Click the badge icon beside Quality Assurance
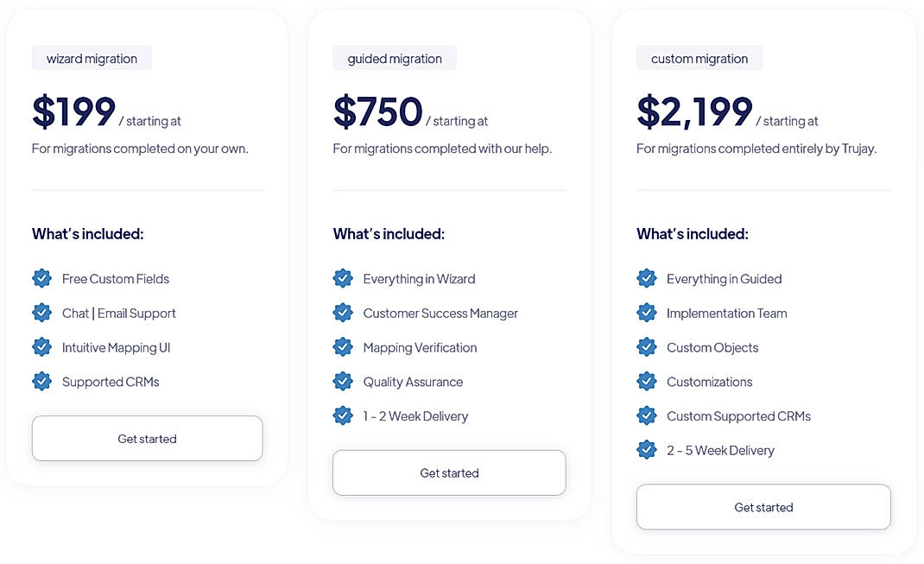 click(343, 381)
